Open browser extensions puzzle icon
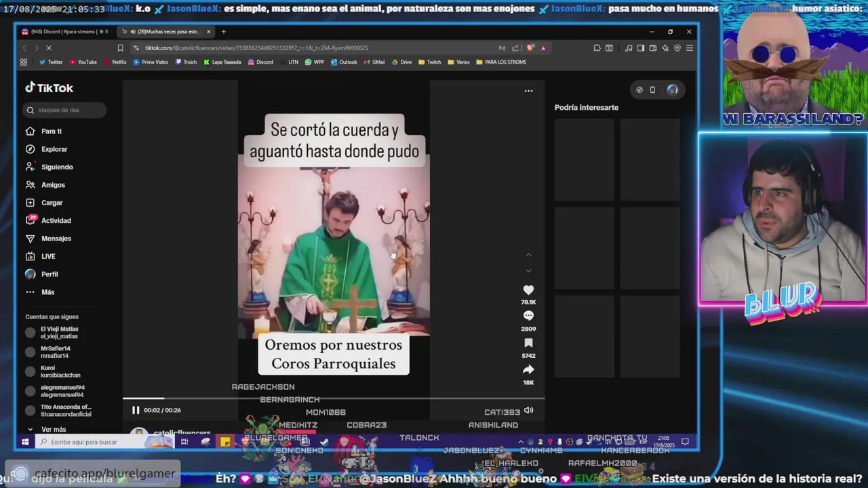This screenshot has height=488, width=868. click(597, 48)
